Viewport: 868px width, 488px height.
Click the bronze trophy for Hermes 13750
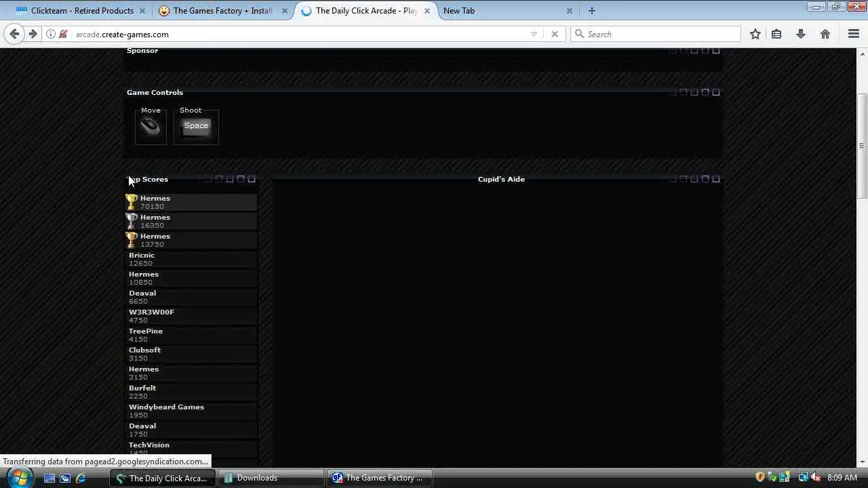point(132,240)
